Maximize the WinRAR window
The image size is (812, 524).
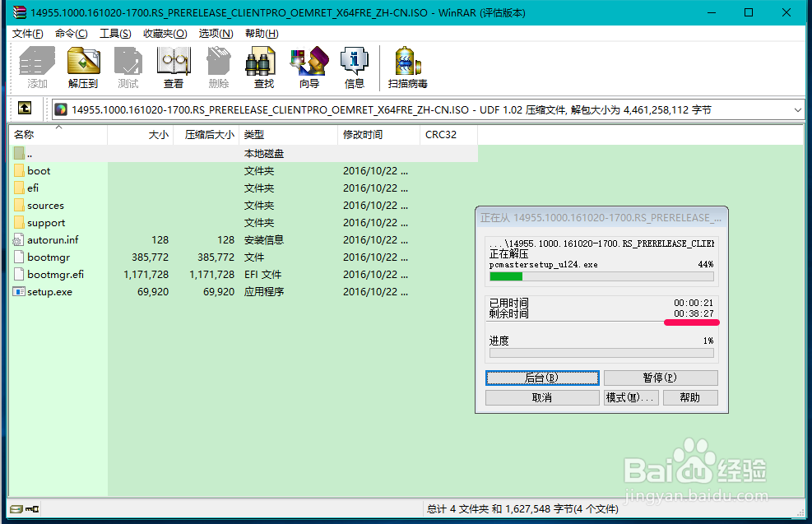[x=749, y=12]
